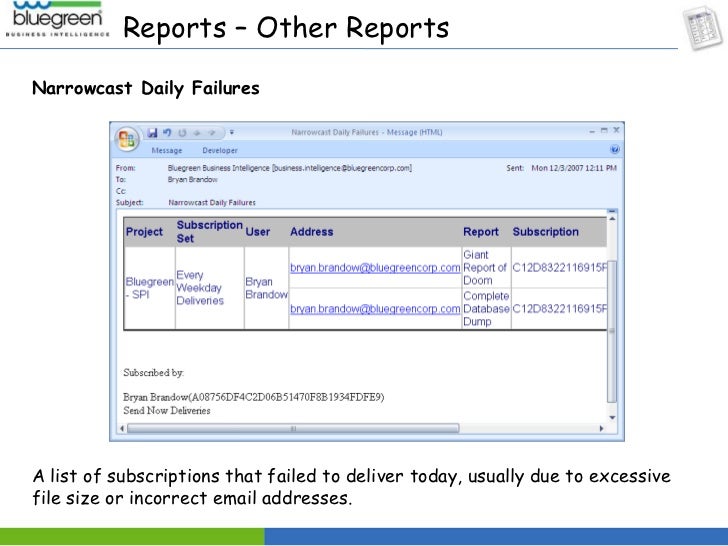Click the horizontal scrollbar right arrow

602,429
